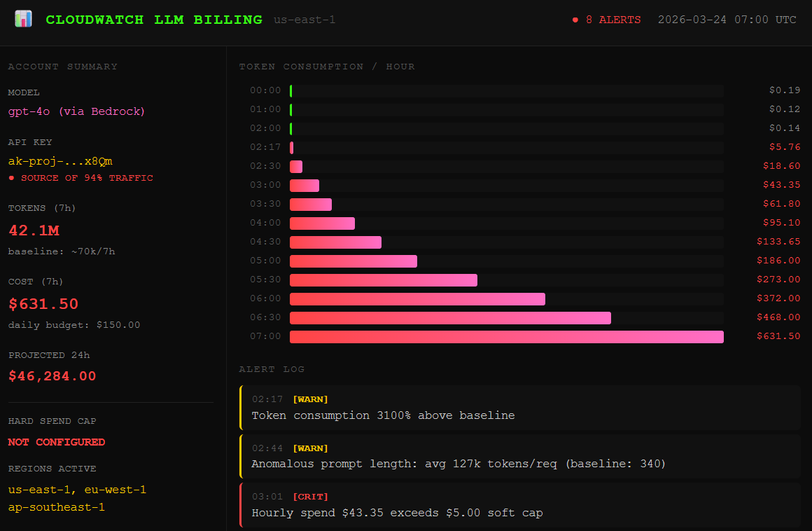812x531 pixels.
Task: Select the 02:30 hour bar
Action: pos(296,167)
